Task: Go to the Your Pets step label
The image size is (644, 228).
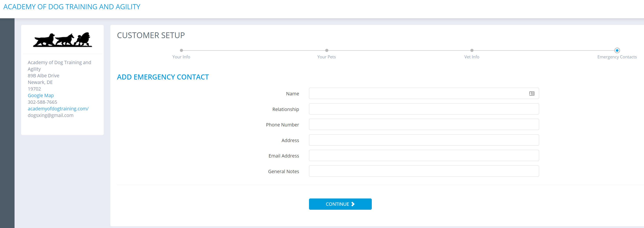Action: pyautogui.click(x=326, y=57)
